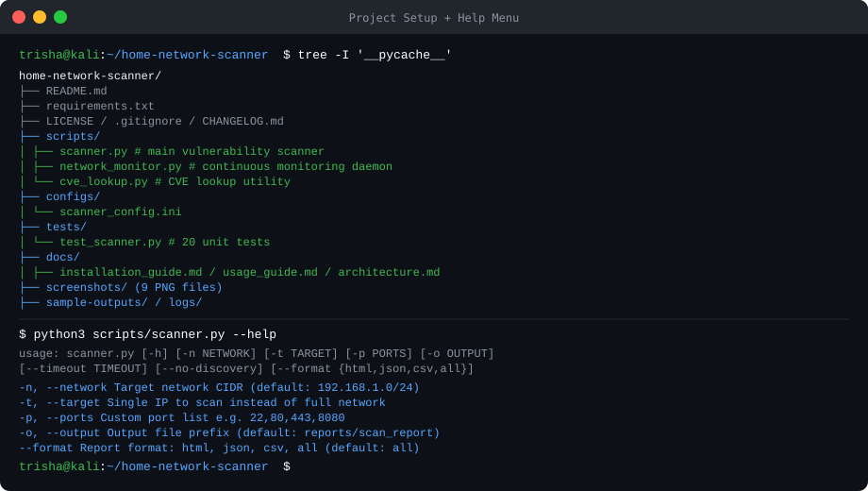Click the red close window button
868x491 pixels.
pyautogui.click(x=19, y=17)
